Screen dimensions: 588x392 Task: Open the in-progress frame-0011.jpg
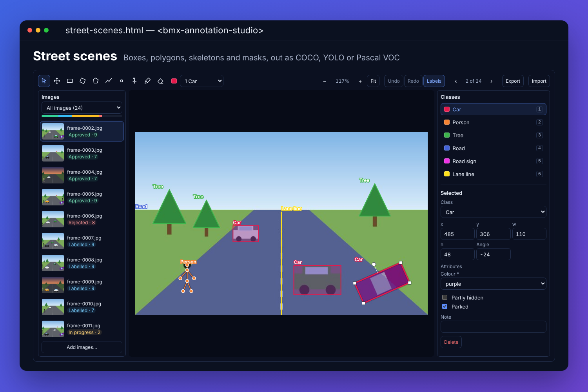tap(82, 329)
